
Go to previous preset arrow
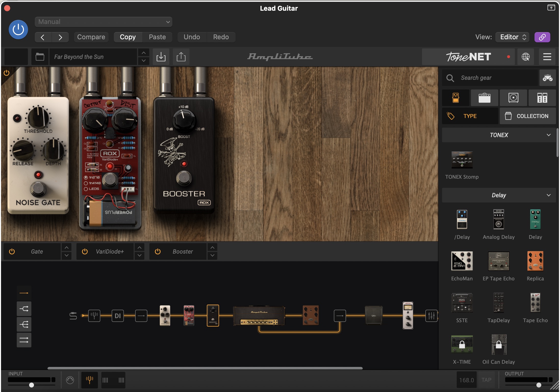43,37
